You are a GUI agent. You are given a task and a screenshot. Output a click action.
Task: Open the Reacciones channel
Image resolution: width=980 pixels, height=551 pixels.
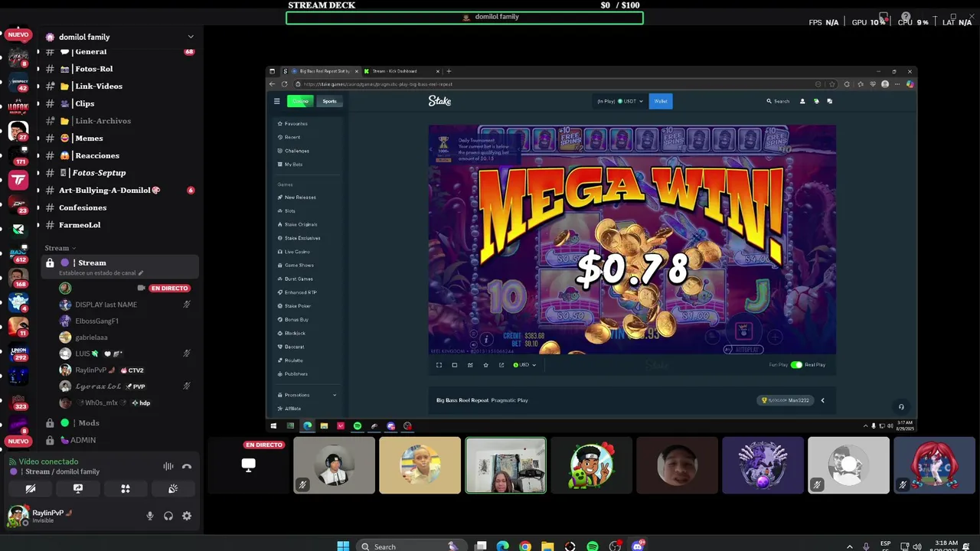pyautogui.click(x=119, y=155)
